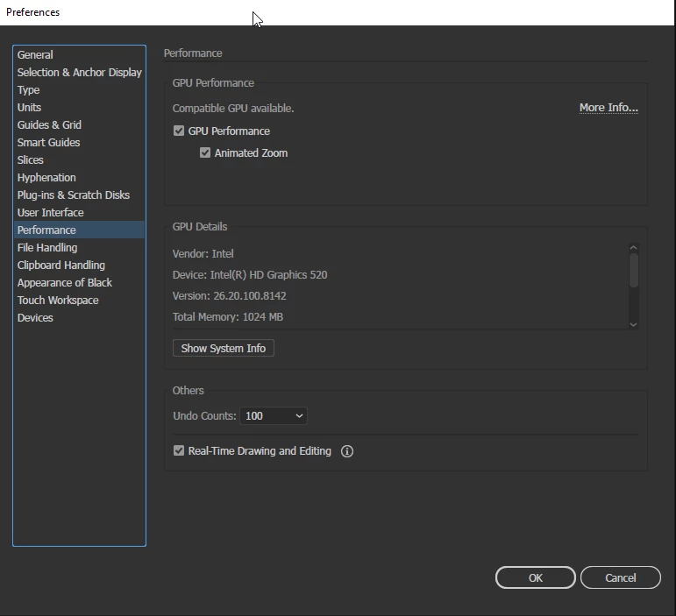Select Guides & Grid in sidebar
This screenshot has height=616, width=676.
tap(79, 125)
